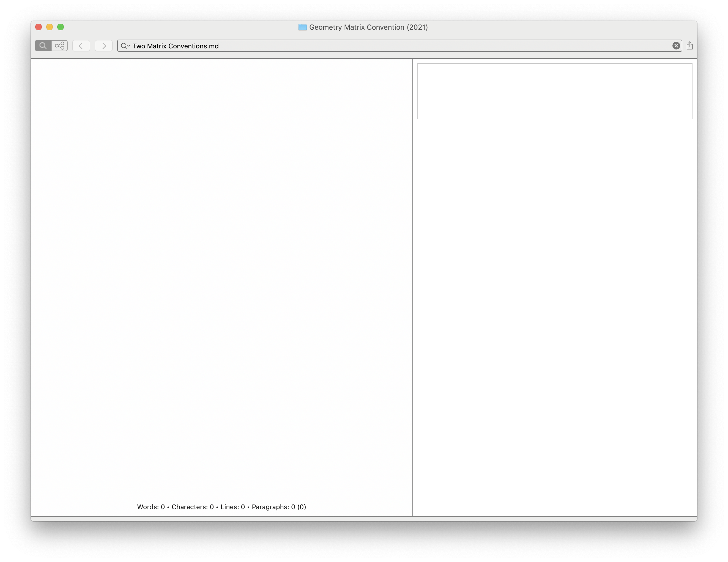728x562 pixels.
Task: Click the word count status text
Action: pos(221,507)
